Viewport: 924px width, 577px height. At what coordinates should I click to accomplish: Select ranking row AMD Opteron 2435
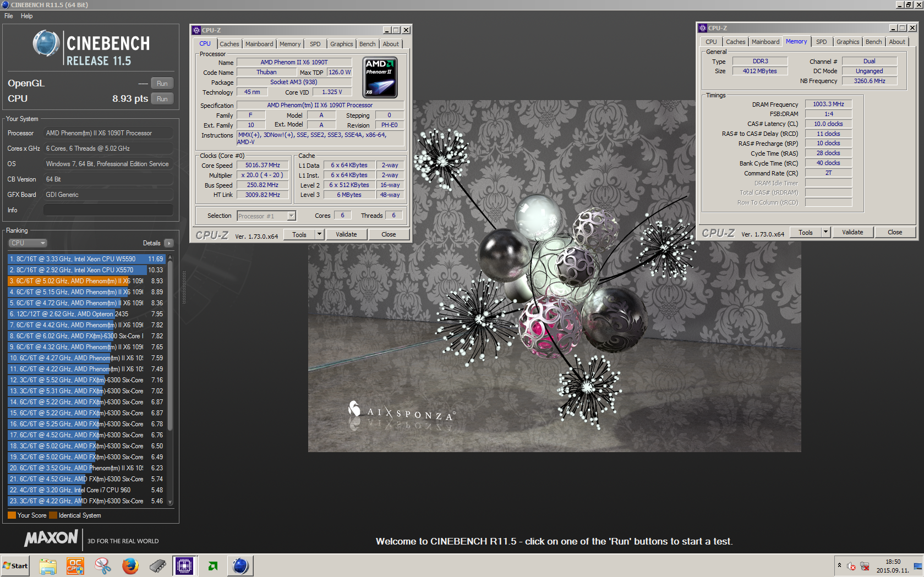tap(87, 314)
